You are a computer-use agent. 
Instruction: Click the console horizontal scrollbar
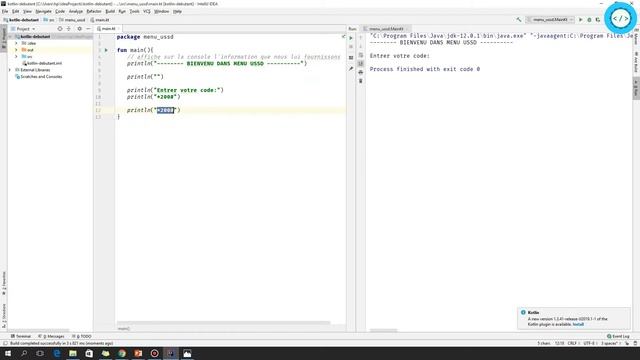coord(383,330)
